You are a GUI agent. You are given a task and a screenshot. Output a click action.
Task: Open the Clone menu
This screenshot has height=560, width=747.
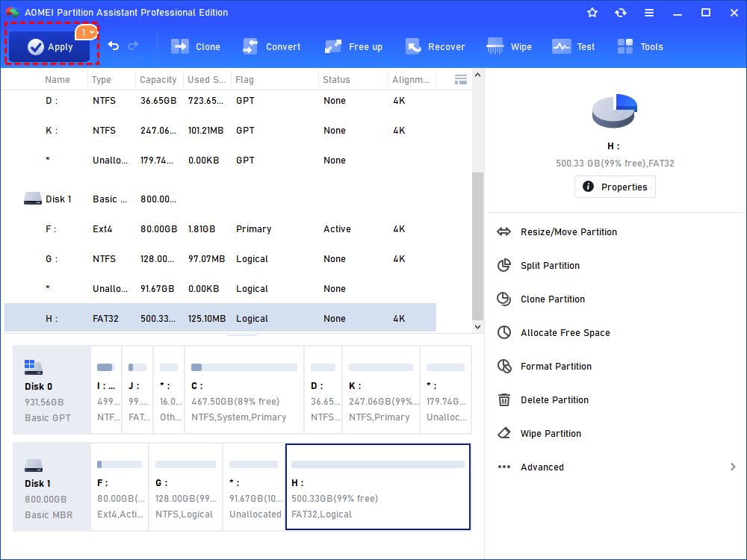[196, 46]
